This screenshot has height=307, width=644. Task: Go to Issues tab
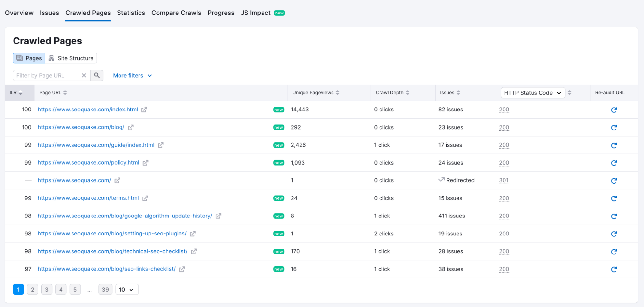coord(49,13)
